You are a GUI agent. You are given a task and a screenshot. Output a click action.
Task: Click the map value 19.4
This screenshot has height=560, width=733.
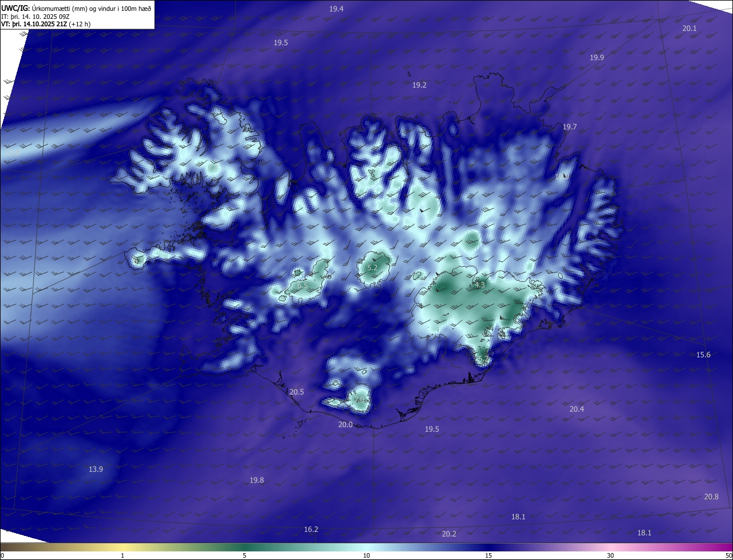[x=336, y=9]
